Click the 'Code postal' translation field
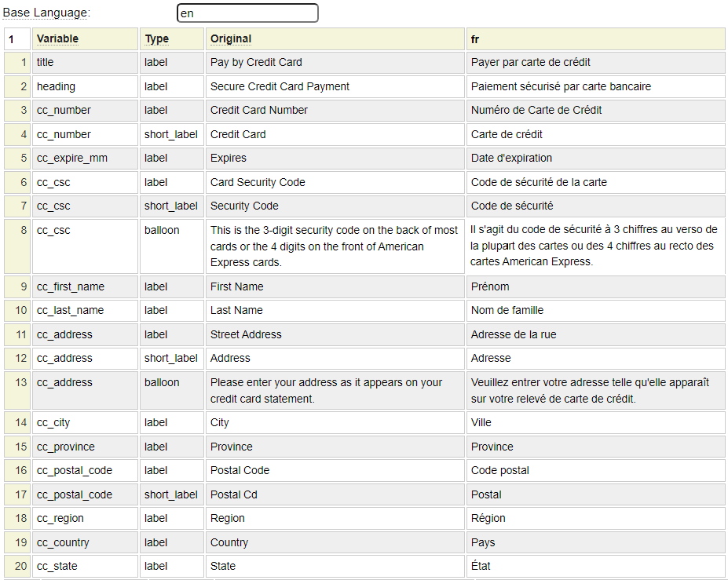This screenshot has width=728, height=580. coord(595,471)
